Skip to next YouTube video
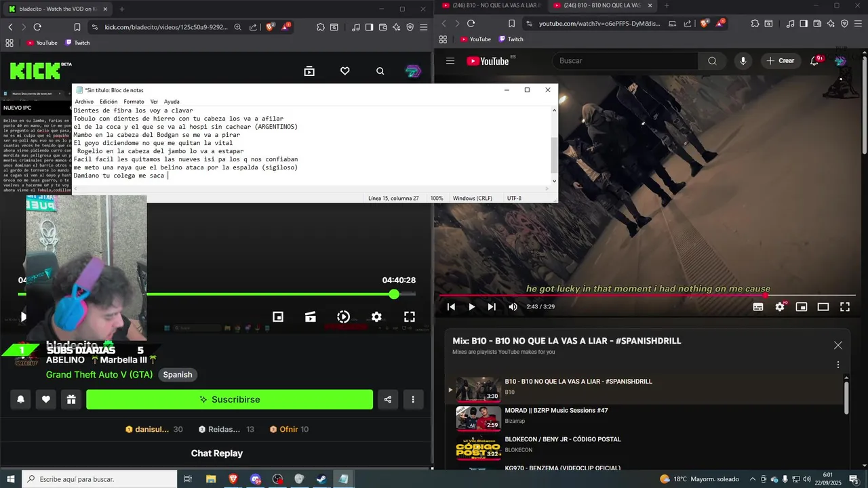Viewport: 868px width, 488px height. coord(492,307)
